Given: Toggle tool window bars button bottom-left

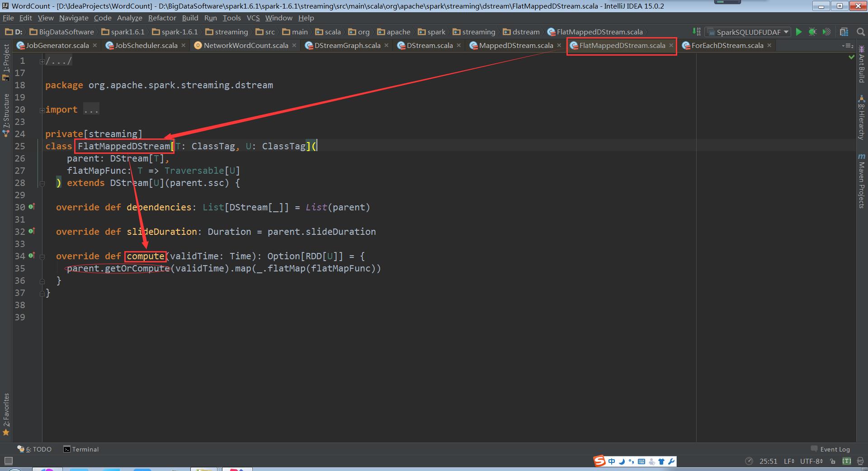Looking at the screenshot, I should [8, 461].
